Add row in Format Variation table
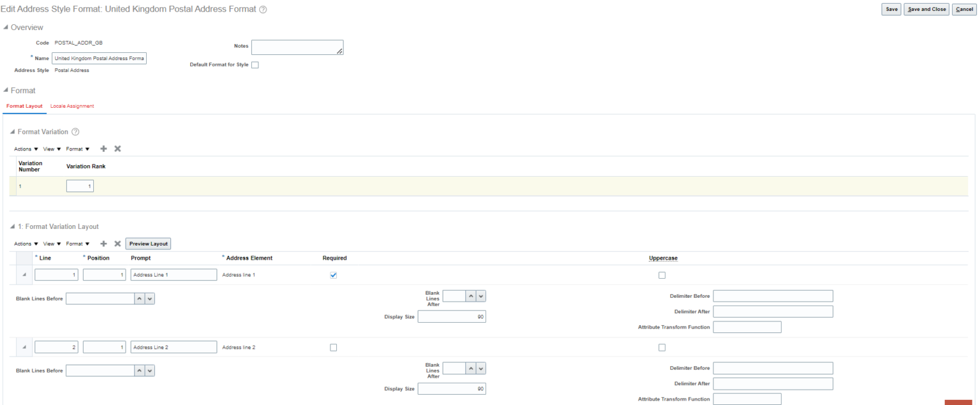The height and width of the screenshot is (405, 980). click(104, 149)
